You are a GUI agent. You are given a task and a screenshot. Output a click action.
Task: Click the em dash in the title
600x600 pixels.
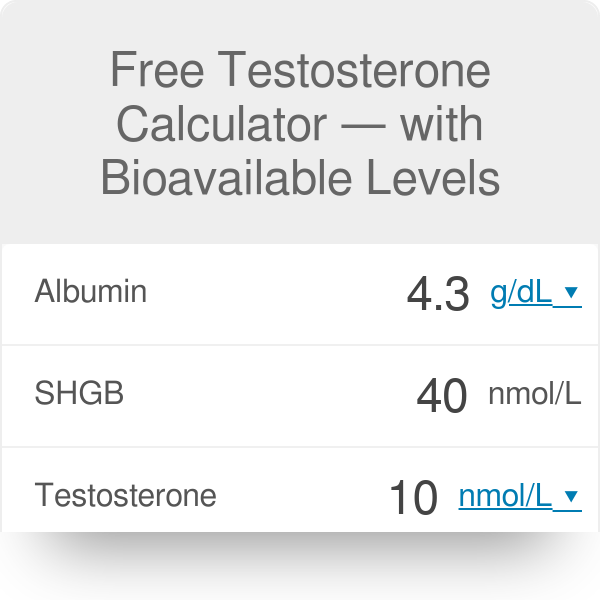pyautogui.click(x=363, y=127)
